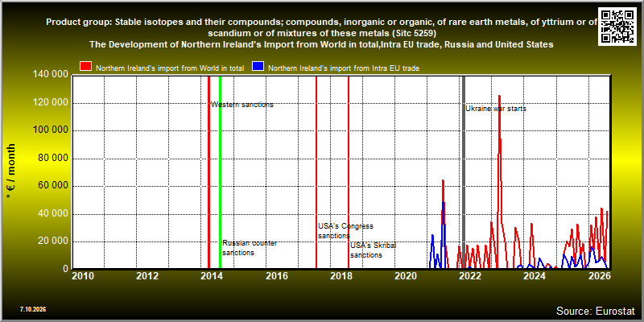Click the 'Western sanctions' annotation label
644x322 pixels.
pos(242,105)
